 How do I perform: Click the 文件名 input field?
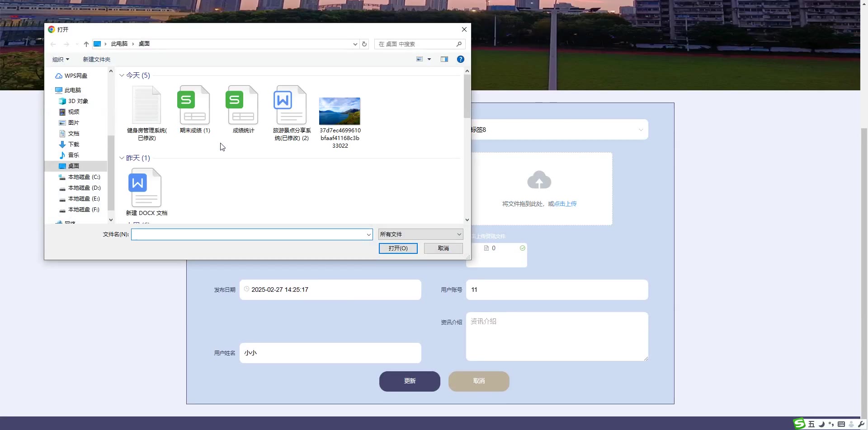[249, 234]
